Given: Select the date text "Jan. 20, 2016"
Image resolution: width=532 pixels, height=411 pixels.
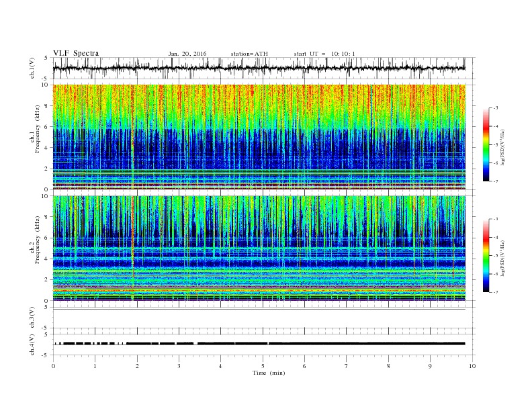Looking at the screenshot, I should pyautogui.click(x=187, y=54).
